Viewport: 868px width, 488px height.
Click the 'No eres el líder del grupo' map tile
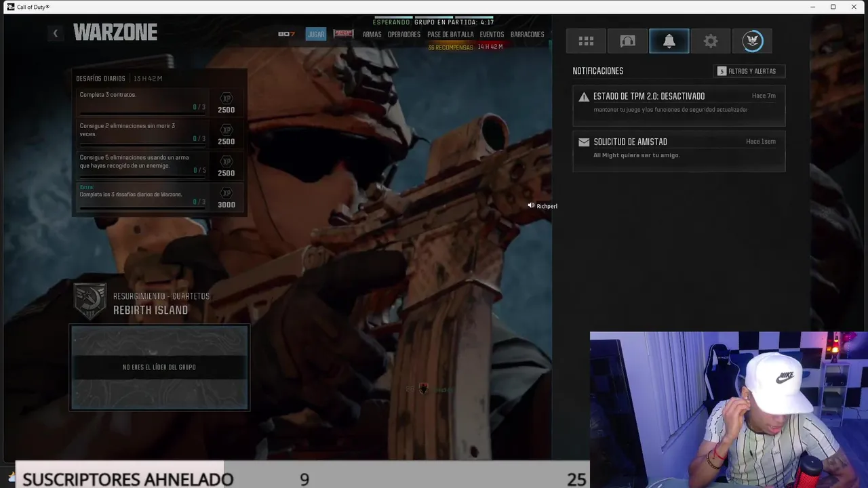click(x=159, y=367)
